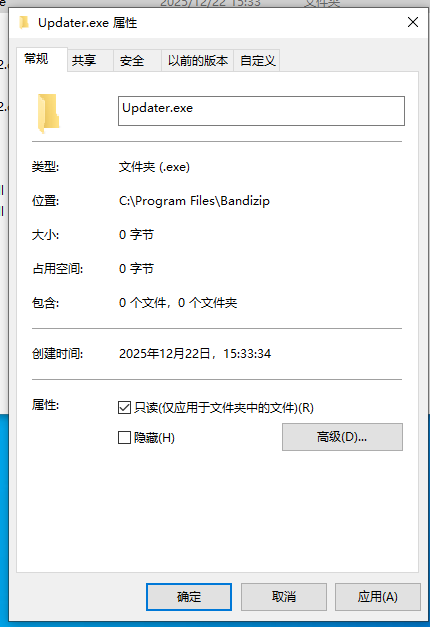
Task: Click the 大小 value 0 字节
Action: tap(136, 235)
